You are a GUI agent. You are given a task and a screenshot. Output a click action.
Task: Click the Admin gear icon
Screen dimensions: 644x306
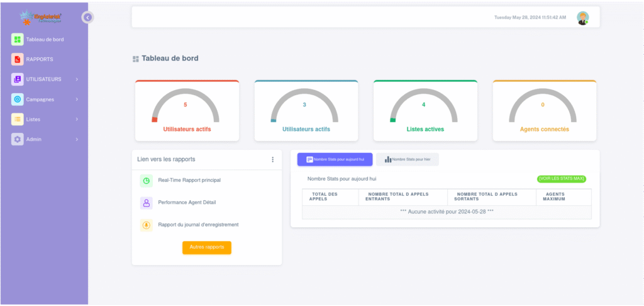(18, 139)
